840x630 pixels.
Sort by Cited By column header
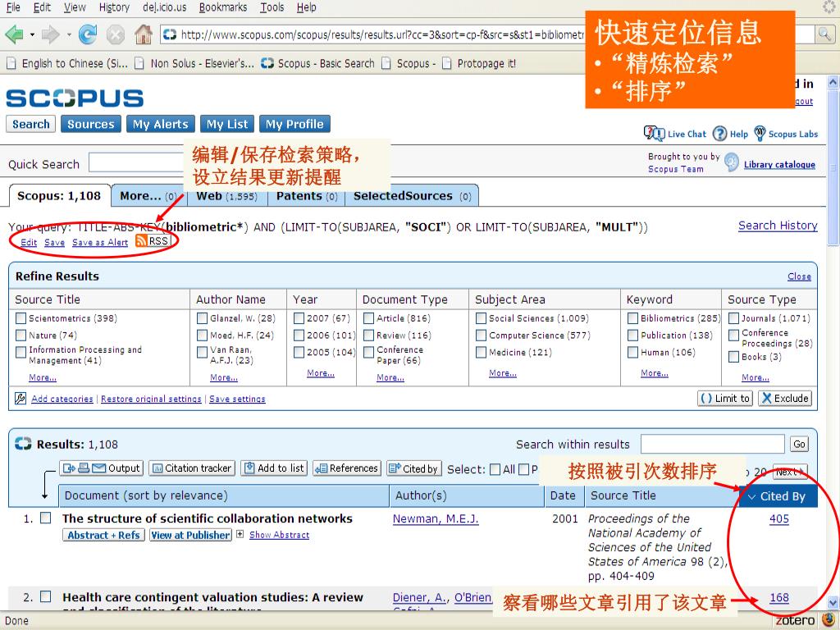778,496
